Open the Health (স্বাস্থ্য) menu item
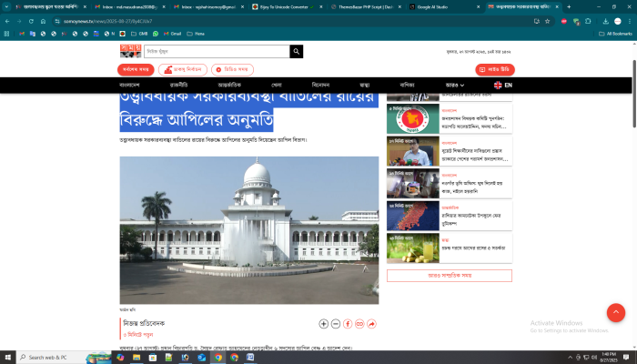Viewport: 637px width, 364px height. (364, 85)
